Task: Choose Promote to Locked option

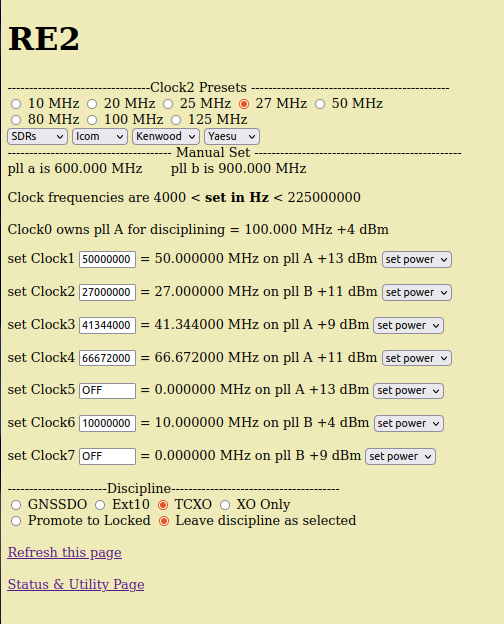Action: [16, 521]
